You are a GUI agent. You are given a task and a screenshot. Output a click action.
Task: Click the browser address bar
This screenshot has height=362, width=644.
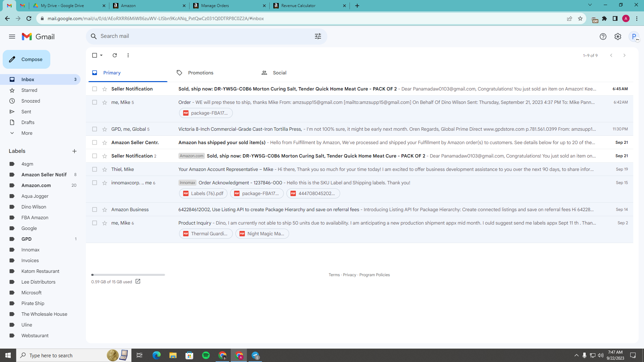[302, 18]
